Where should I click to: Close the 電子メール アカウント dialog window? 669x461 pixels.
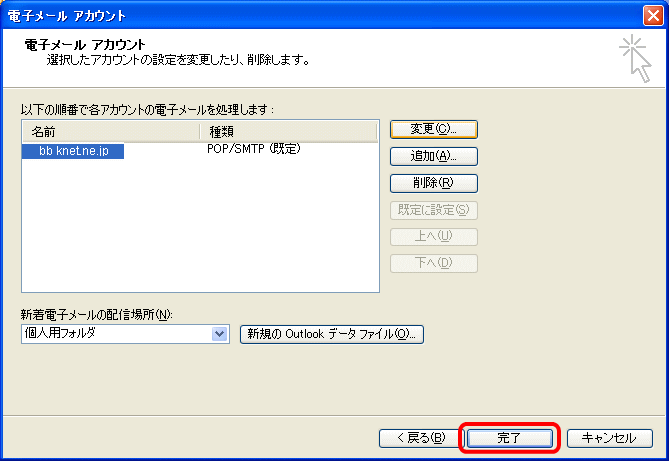(x=653, y=16)
